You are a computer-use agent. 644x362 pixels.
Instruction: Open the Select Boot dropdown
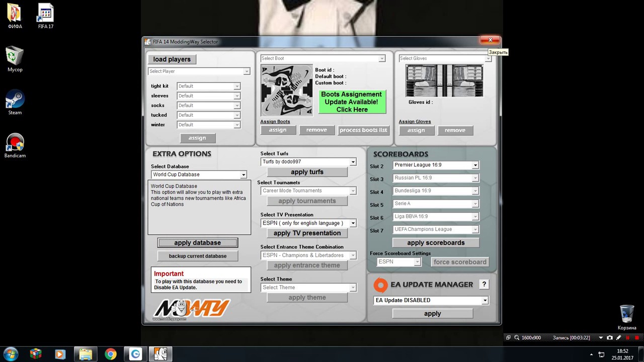(x=323, y=58)
